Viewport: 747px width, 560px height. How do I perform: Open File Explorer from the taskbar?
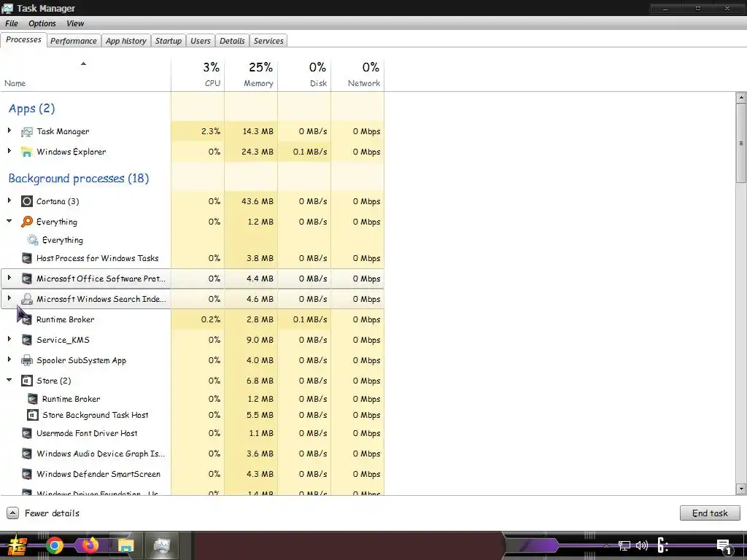point(125,545)
